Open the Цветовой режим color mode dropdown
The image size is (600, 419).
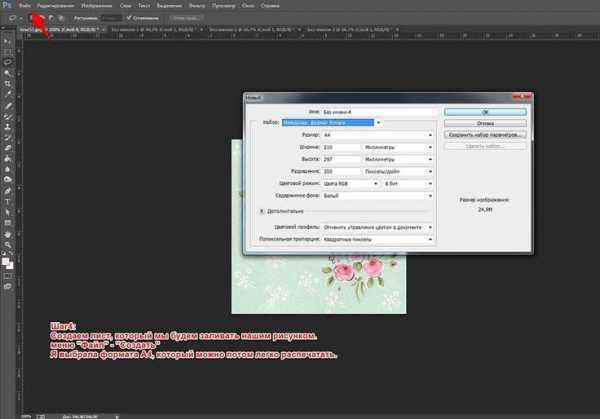[x=351, y=182]
